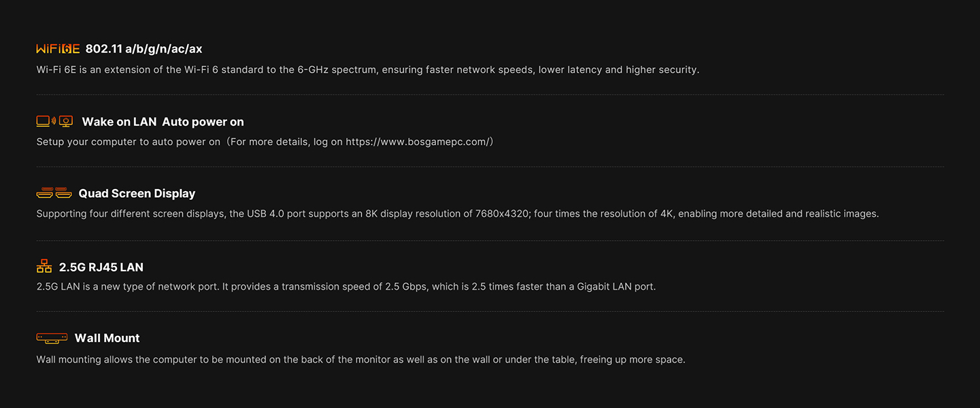Open the bosgamepc.com website link

(417, 142)
